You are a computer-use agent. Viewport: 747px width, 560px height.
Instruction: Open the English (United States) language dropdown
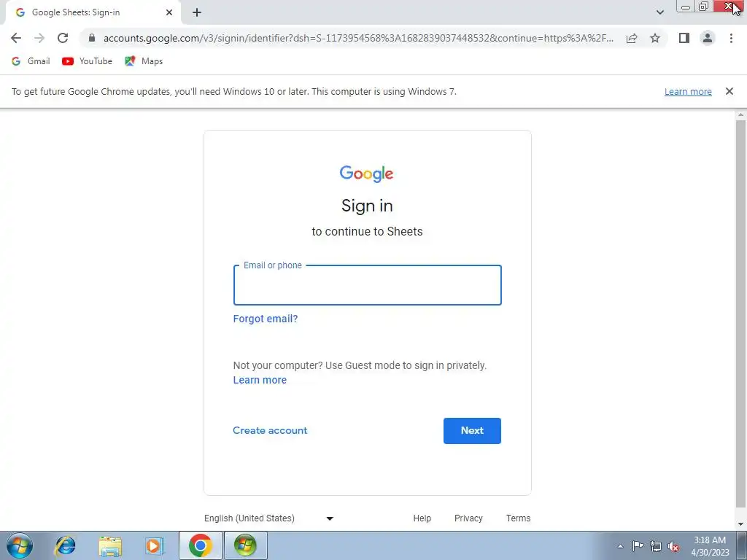click(269, 518)
